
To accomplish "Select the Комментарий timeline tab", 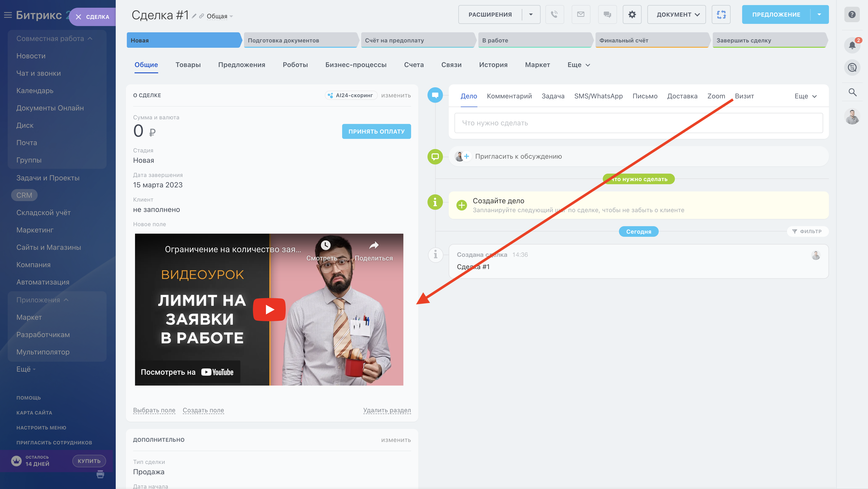I will click(x=509, y=96).
